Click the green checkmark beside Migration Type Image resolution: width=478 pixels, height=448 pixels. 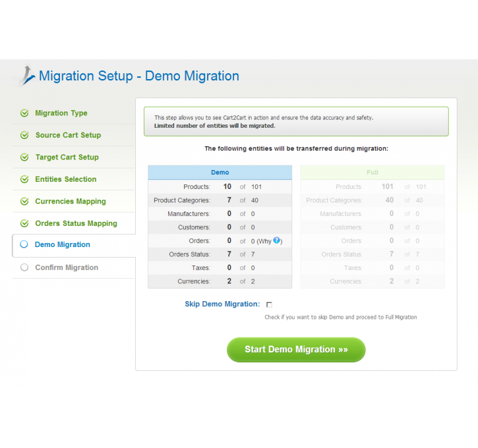coord(24,113)
